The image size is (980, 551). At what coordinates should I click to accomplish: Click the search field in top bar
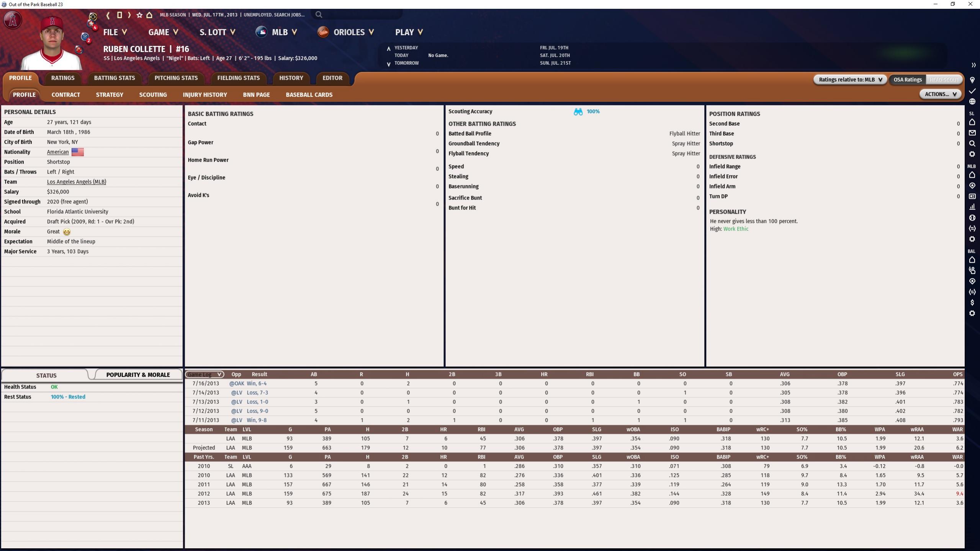click(x=358, y=15)
